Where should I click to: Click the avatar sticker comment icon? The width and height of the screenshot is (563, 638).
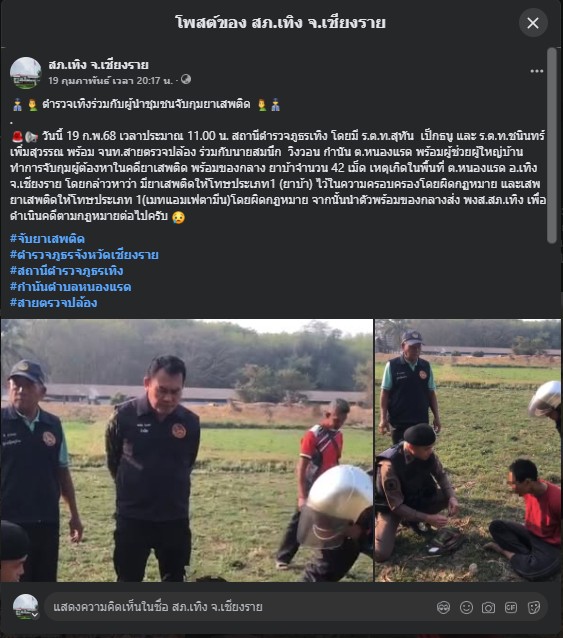tap(443, 607)
